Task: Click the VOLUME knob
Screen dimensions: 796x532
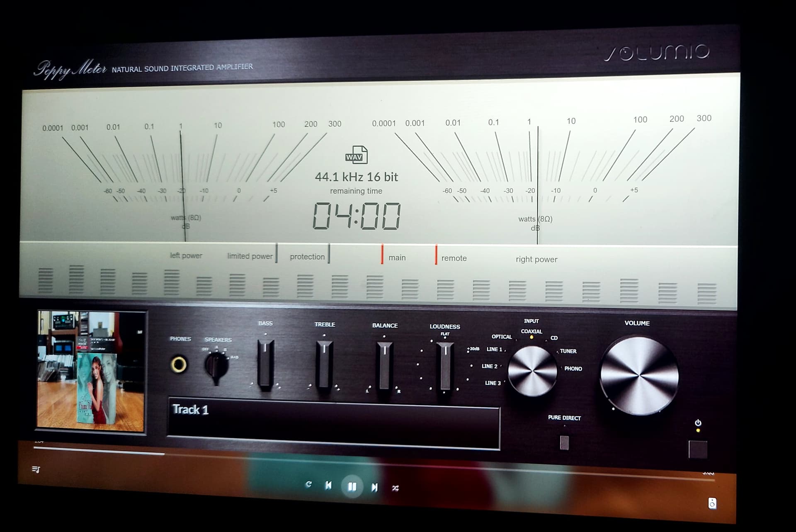Action: coord(639,376)
